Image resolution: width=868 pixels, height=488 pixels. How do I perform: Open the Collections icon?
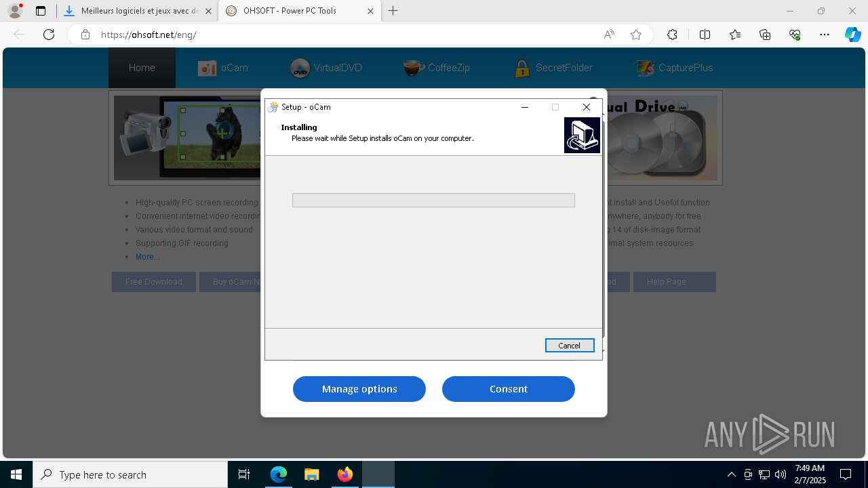click(x=765, y=35)
